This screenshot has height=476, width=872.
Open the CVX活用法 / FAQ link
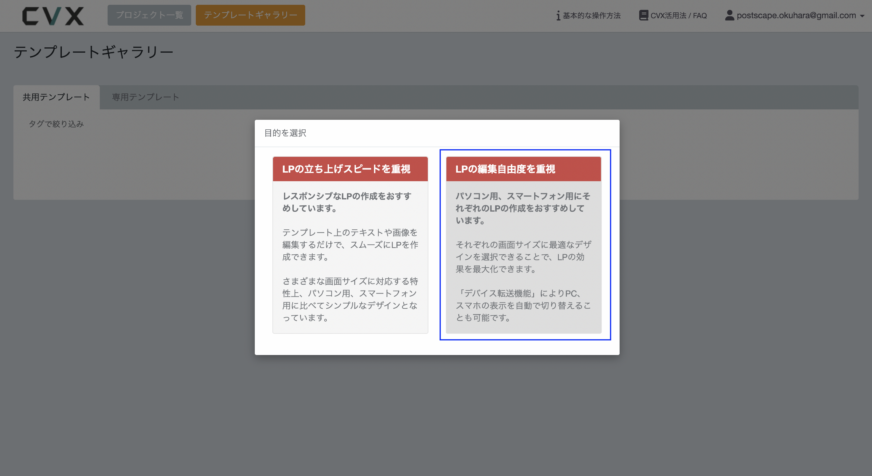click(x=678, y=16)
